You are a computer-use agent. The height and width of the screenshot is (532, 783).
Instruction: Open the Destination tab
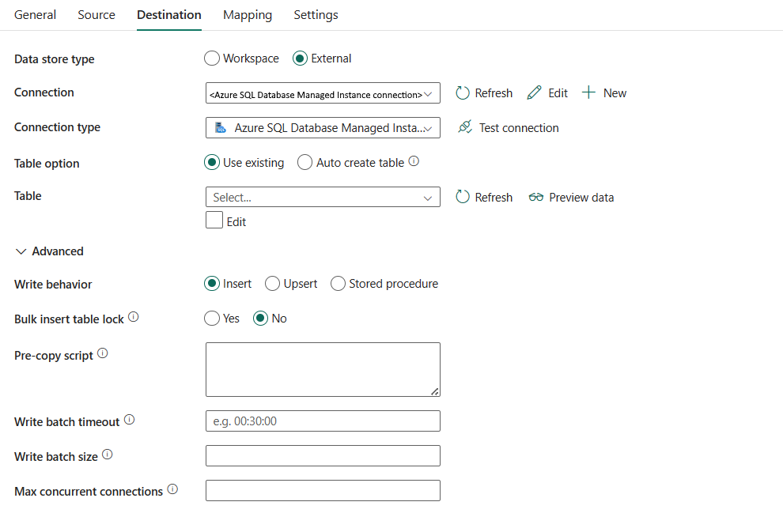pyautogui.click(x=168, y=15)
